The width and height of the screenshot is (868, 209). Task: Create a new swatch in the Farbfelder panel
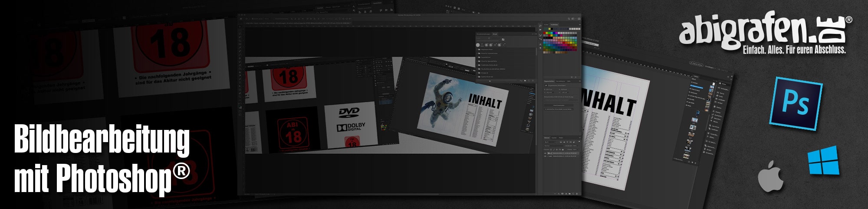(x=572, y=77)
